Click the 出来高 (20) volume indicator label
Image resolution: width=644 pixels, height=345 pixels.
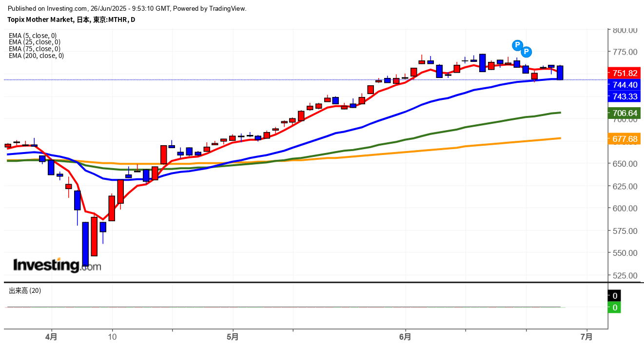point(25,290)
